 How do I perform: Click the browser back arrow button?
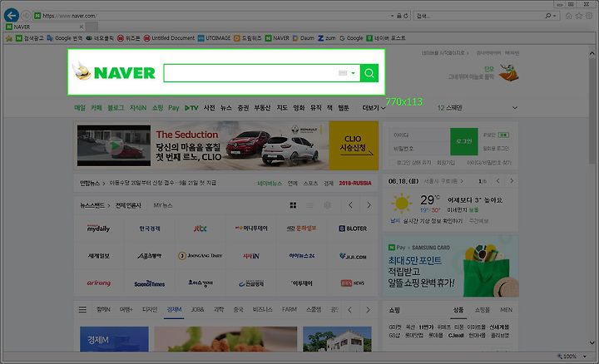(12, 15)
